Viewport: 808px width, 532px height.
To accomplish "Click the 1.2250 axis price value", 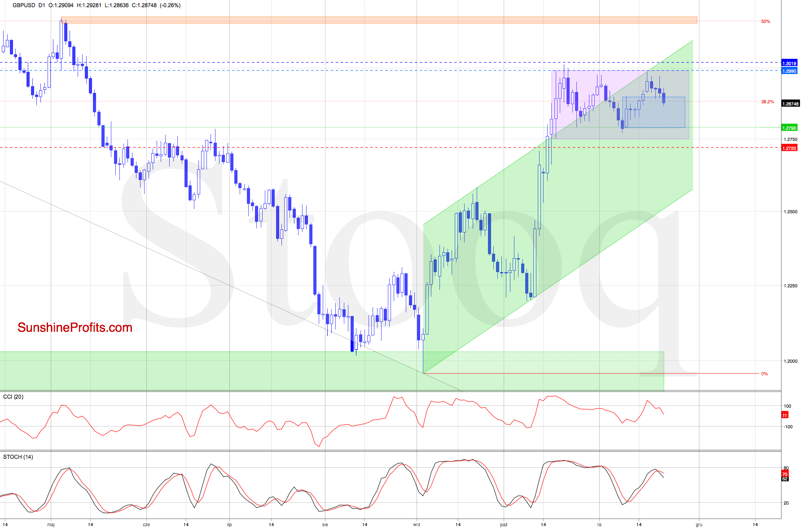I will coord(790,286).
